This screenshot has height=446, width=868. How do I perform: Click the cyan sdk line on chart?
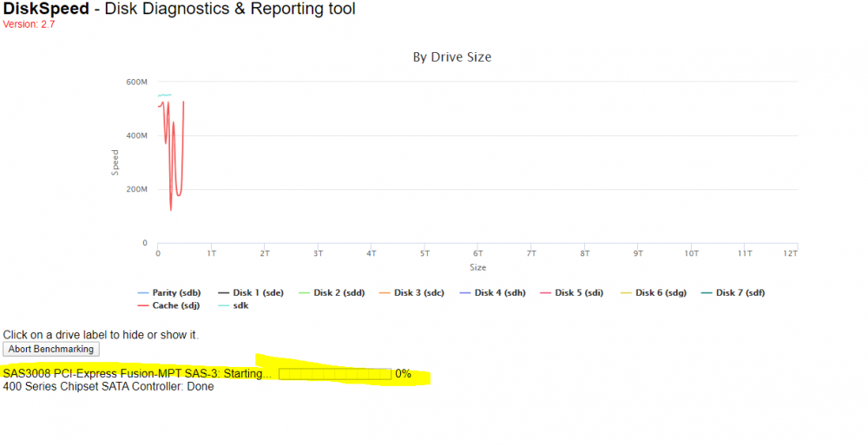[x=164, y=95]
